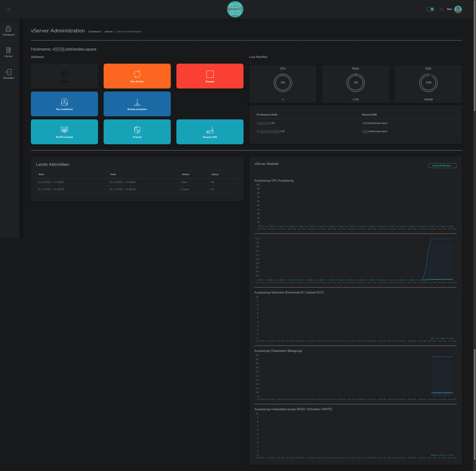Toggle the dark mode switch

430,9
